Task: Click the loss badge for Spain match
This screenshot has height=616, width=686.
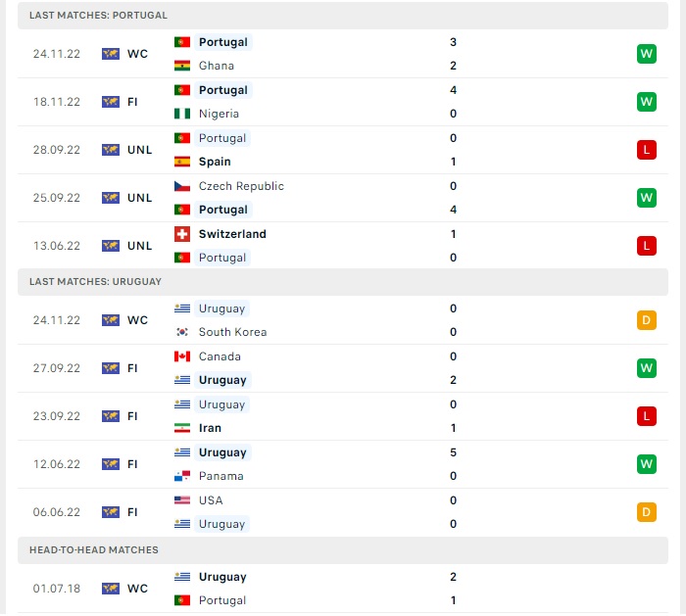Action: pyautogui.click(x=646, y=150)
